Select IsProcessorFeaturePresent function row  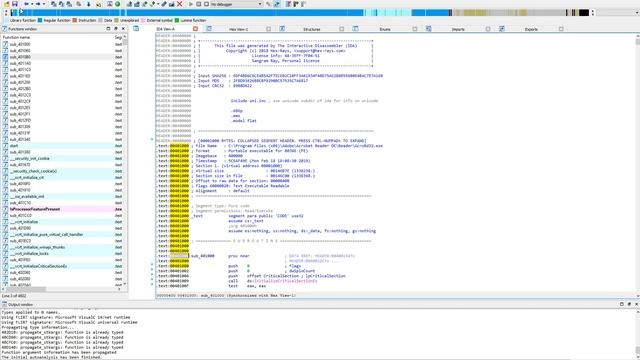point(62,209)
